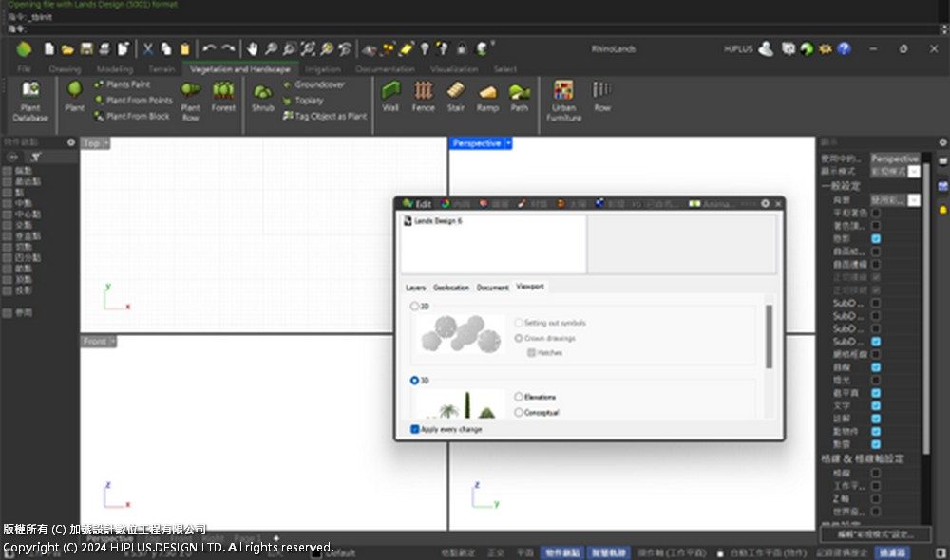Expand the Top viewport menu arrow
The image size is (950, 560).
(x=106, y=143)
